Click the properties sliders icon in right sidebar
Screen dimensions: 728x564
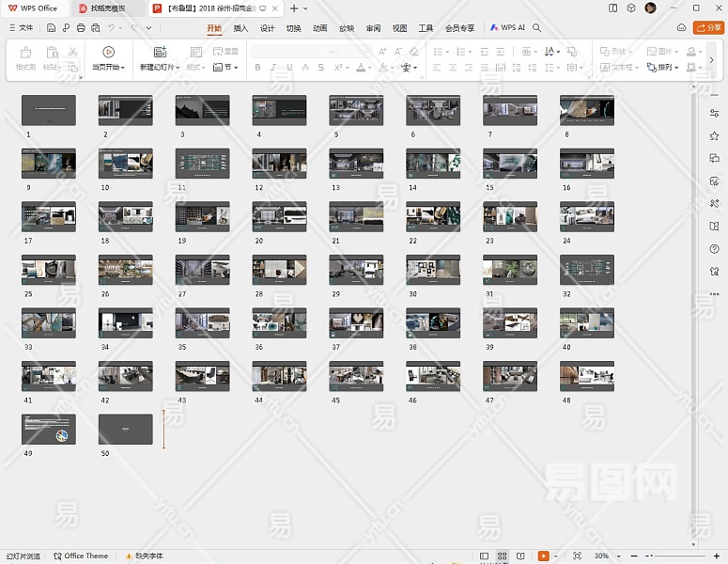click(715, 113)
